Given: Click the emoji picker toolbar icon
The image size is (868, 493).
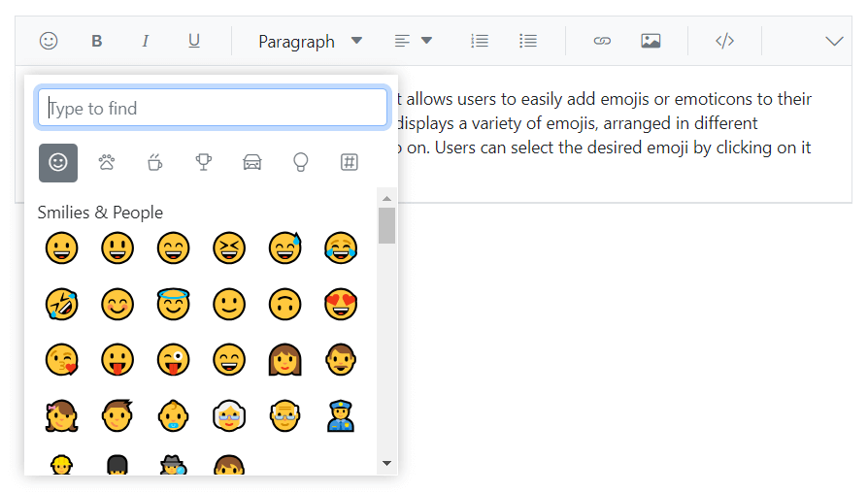Looking at the screenshot, I should click(x=49, y=41).
